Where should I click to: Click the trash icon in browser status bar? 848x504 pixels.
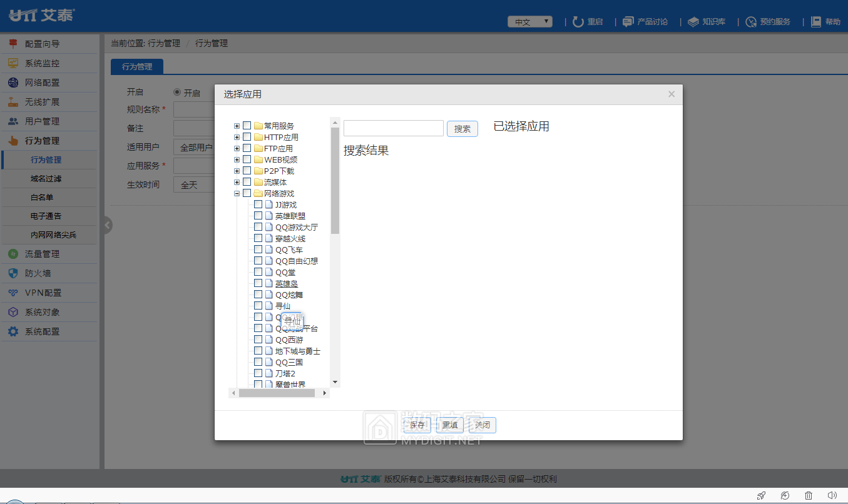pos(809,496)
